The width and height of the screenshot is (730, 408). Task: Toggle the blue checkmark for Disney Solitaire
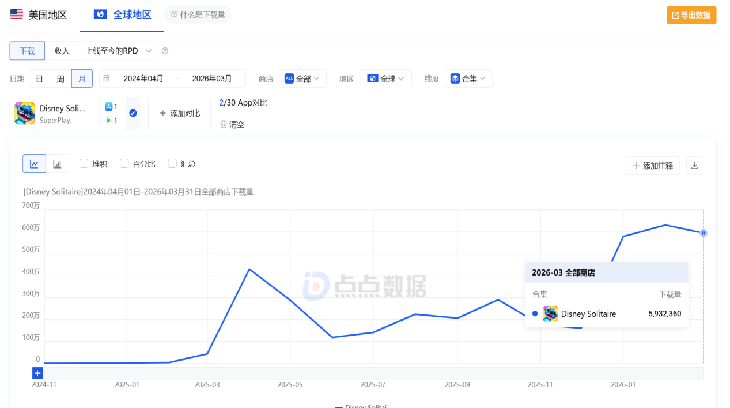pyautogui.click(x=133, y=113)
